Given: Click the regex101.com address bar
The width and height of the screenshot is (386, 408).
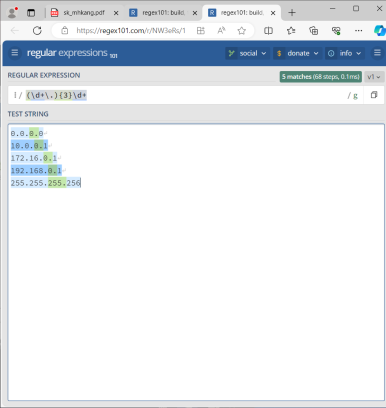Looking at the screenshot, I should point(131,31).
